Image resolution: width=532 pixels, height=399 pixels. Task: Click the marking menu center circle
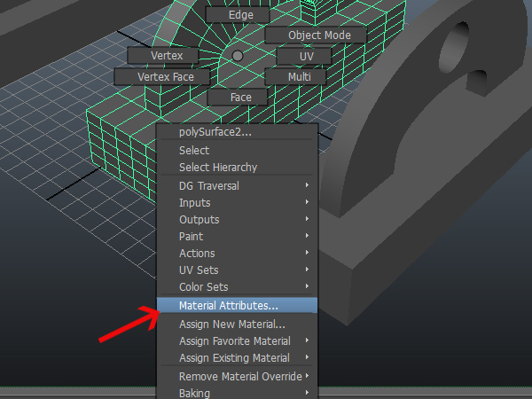click(238, 56)
